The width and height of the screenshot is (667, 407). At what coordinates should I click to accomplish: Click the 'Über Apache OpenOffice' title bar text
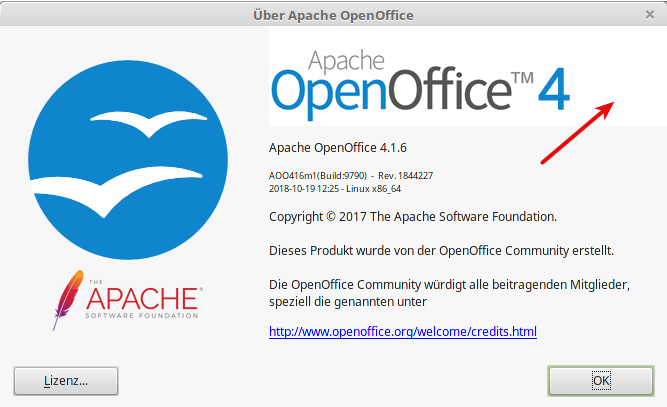[334, 15]
